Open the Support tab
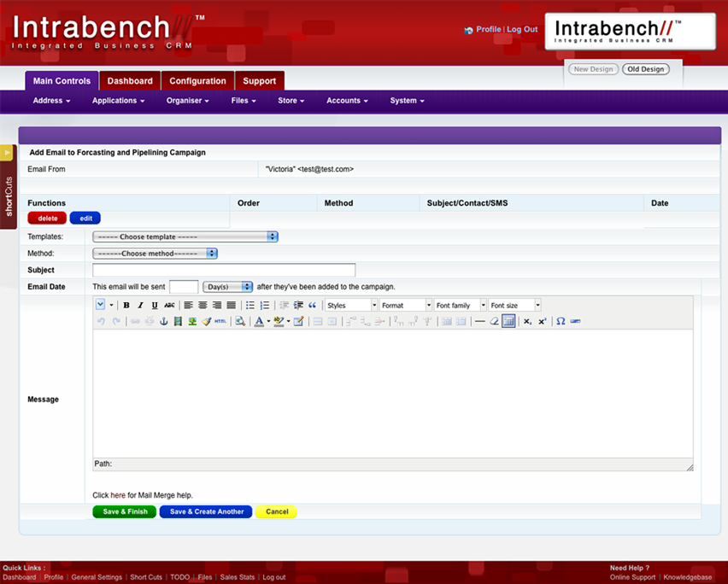The image size is (728, 584). (x=260, y=81)
